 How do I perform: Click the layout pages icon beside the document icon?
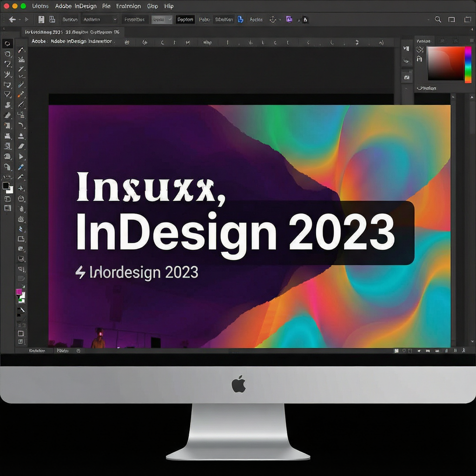52,20
